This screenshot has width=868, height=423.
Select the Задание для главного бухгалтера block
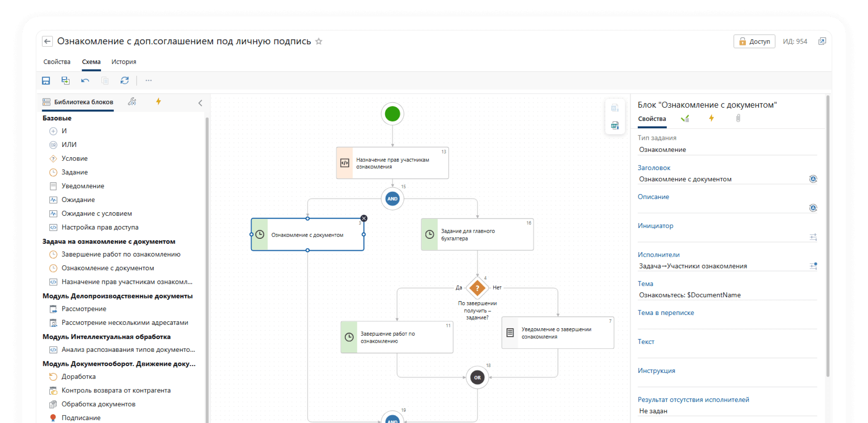pyautogui.click(x=477, y=234)
